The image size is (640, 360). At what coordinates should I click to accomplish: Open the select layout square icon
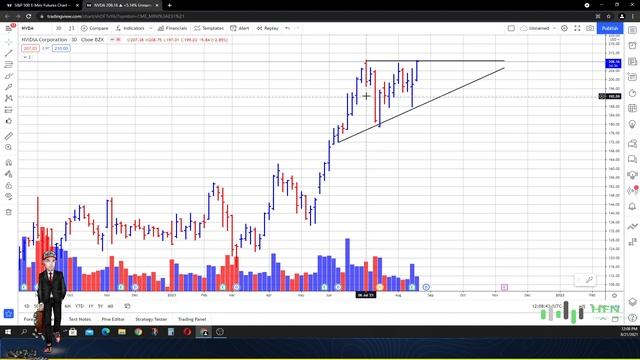tap(511, 28)
